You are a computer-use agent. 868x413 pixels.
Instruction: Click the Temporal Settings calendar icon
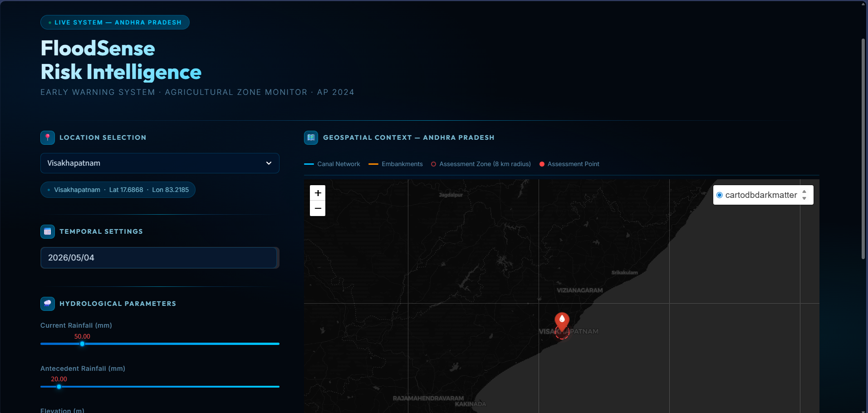coord(48,231)
